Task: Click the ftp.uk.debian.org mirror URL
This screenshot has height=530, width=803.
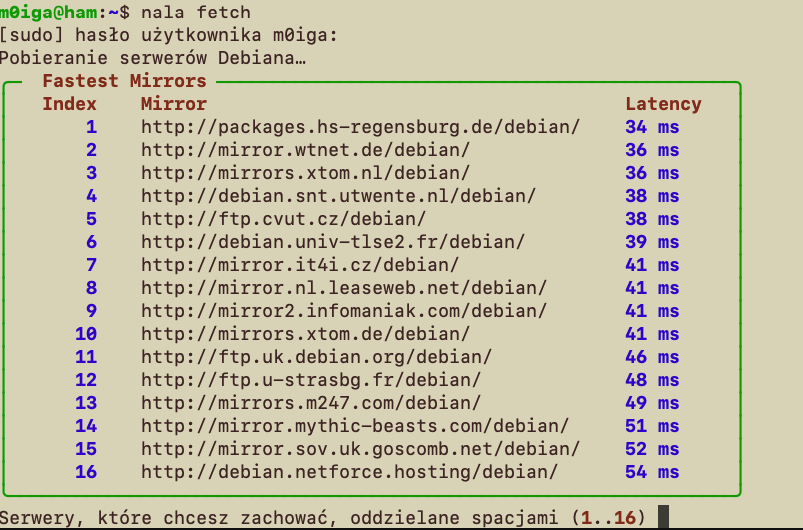Action: pos(316,357)
